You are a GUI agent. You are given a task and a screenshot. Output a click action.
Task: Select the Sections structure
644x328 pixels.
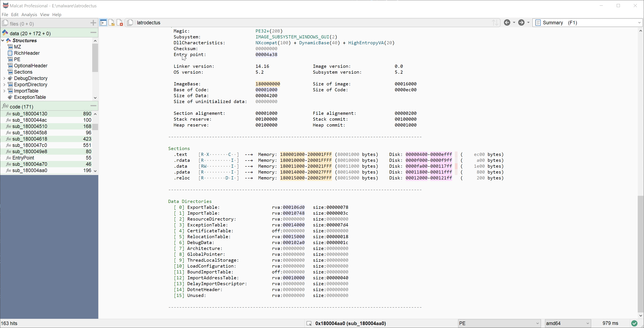(23, 72)
